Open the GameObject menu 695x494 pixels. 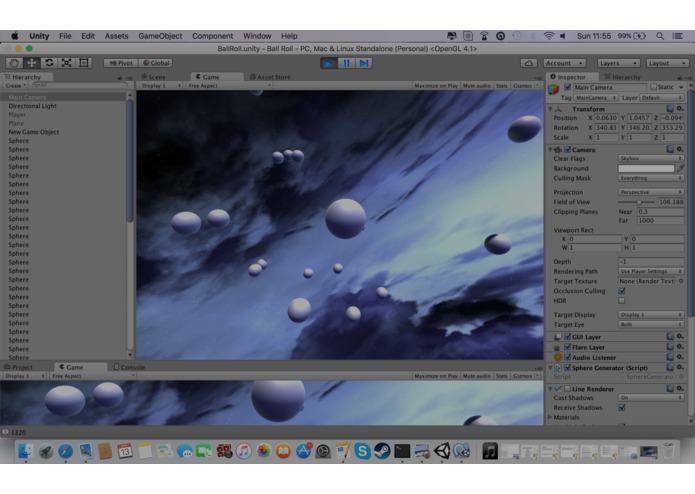coord(160,36)
